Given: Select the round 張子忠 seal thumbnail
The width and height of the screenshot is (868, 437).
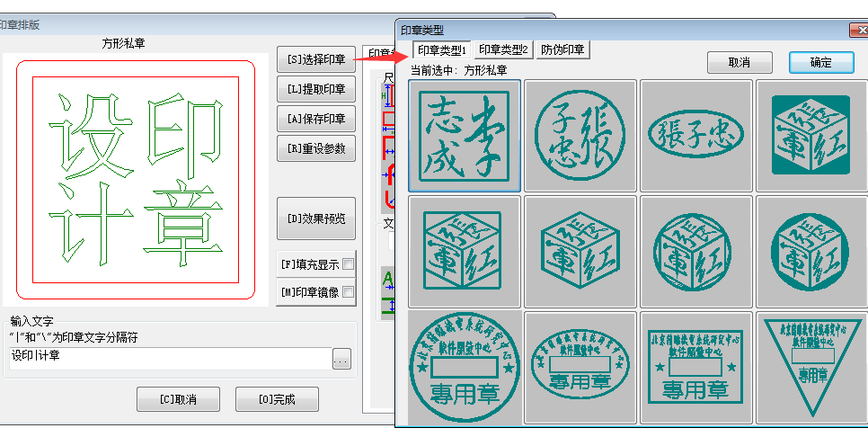Looking at the screenshot, I should 580,136.
